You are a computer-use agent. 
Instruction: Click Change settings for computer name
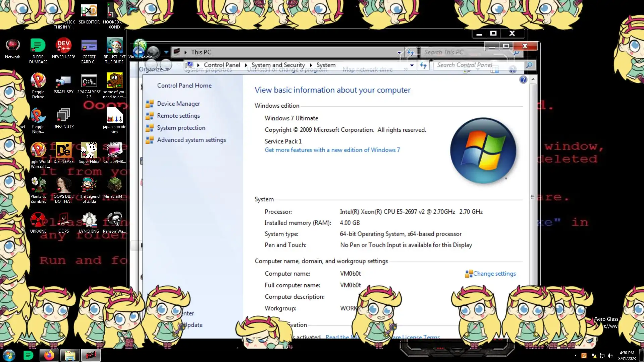pyautogui.click(x=494, y=274)
